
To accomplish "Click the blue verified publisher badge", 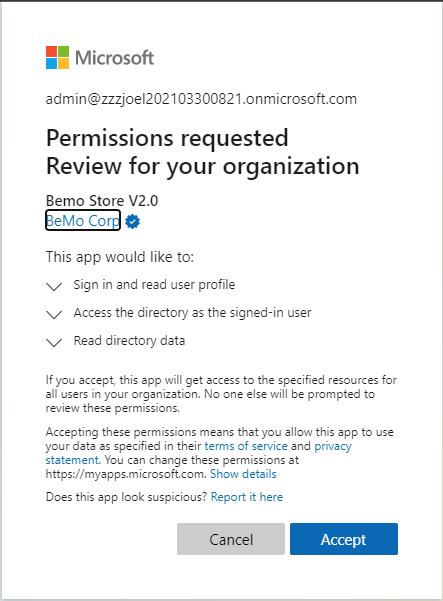I will 133,222.
